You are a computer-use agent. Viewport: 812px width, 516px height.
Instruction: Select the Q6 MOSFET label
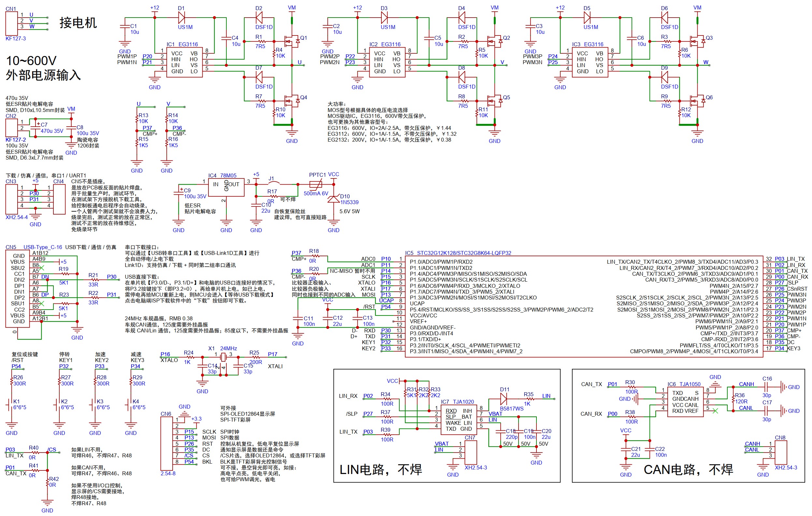tap(709, 97)
